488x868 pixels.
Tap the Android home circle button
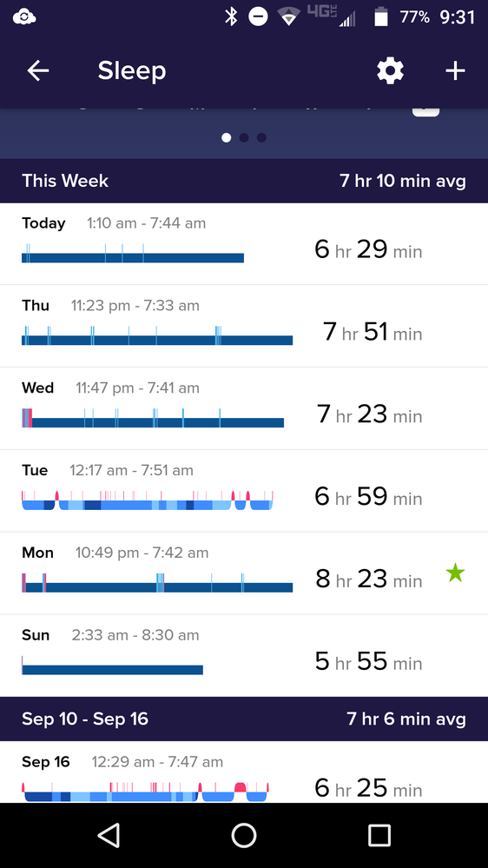(244, 835)
